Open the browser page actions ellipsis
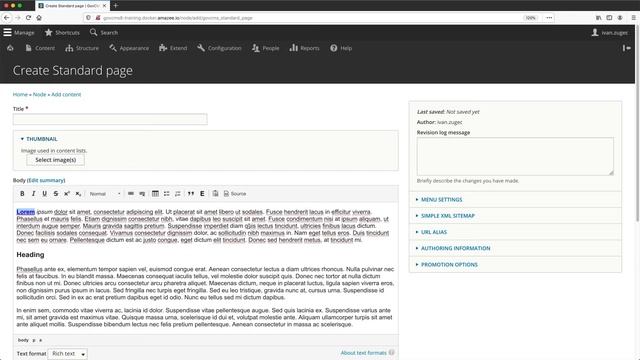 pyautogui.click(x=549, y=18)
